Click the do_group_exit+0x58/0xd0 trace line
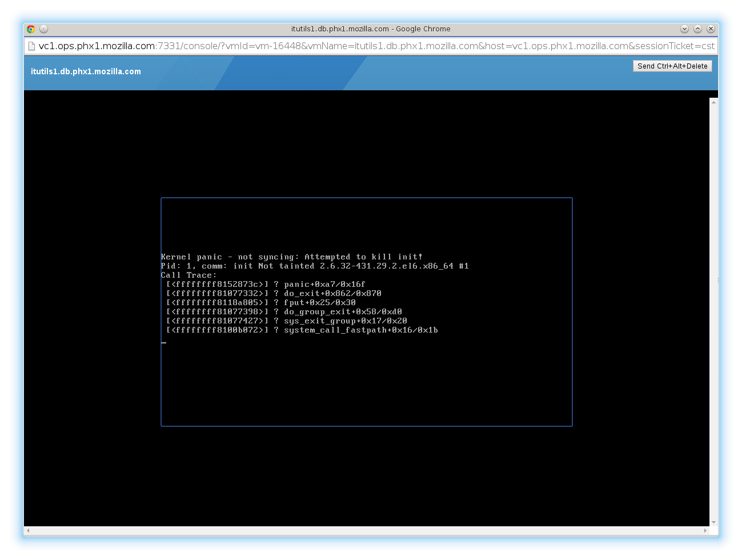The width and height of the screenshot is (742, 560). (284, 312)
